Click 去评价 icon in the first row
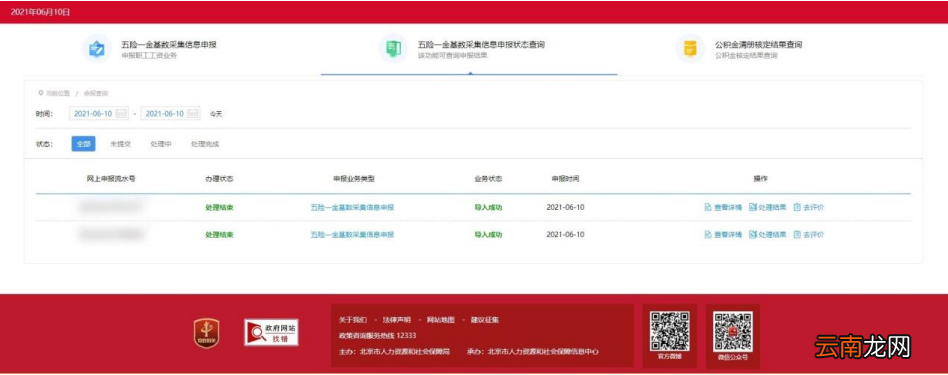Viewport: 948px width, 375px height. 797,207
